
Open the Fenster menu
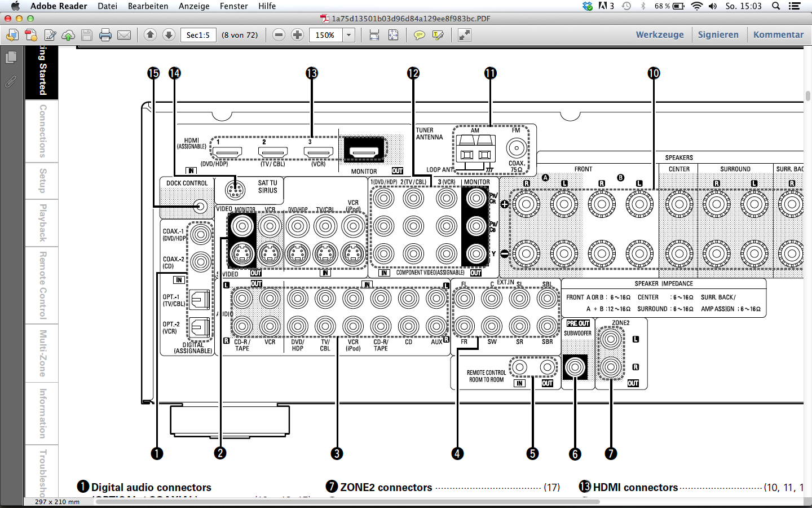[233, 6]
